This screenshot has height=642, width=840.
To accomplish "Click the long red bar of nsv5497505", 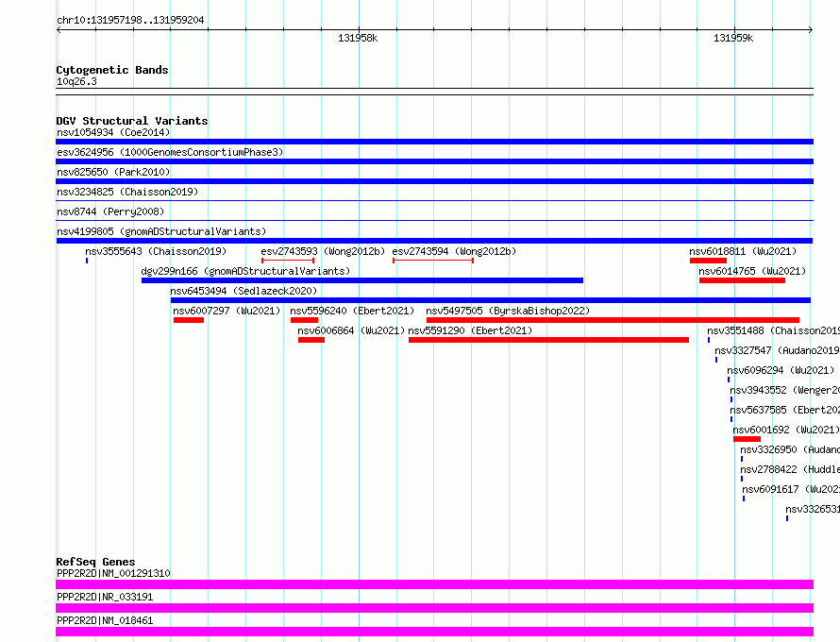I will [613, 320].
